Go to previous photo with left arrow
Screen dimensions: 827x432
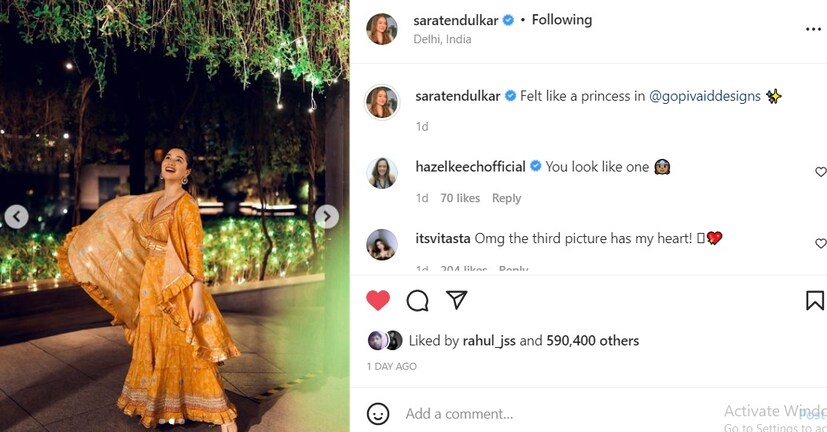pyautogui.click(x=16, y=216)
